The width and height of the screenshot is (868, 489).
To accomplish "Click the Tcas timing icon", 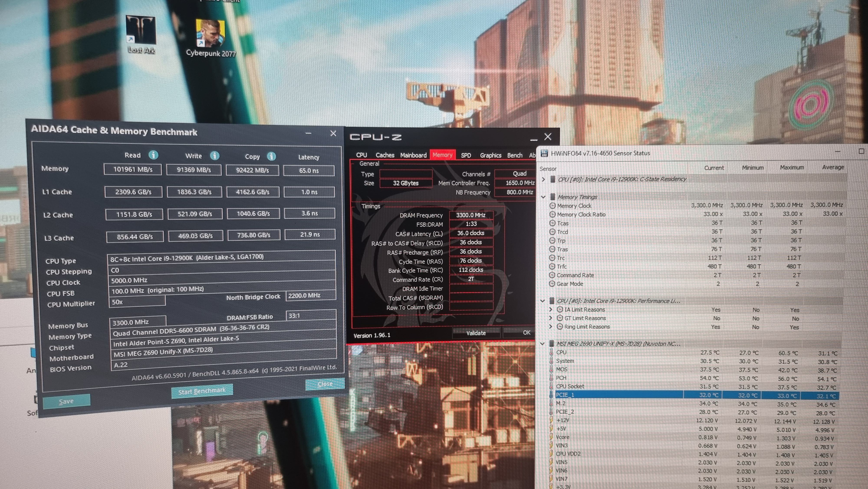I will coord(552,223).
